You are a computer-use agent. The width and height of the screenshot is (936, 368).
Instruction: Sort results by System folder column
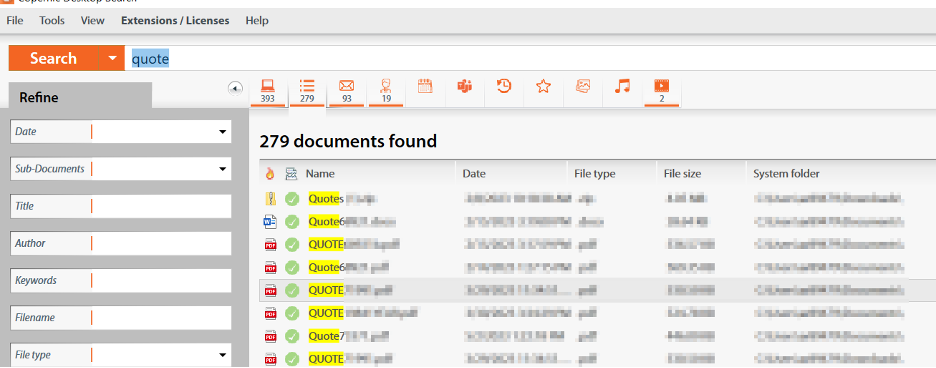786,174
